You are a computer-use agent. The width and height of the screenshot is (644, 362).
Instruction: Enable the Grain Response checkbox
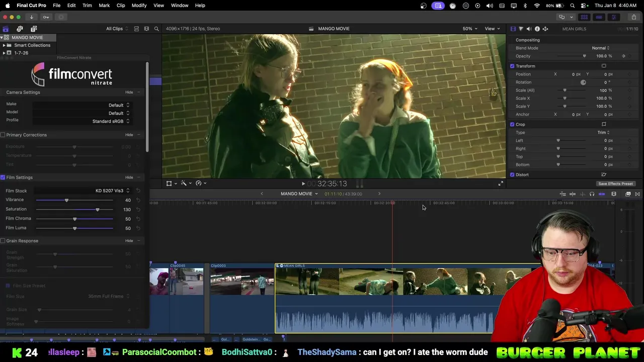(3, 241)
